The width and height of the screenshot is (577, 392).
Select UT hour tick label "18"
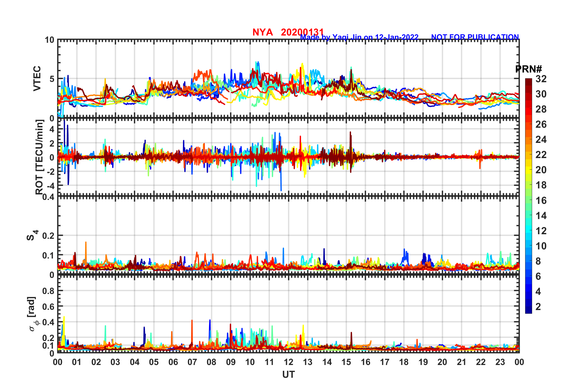[404, 362]
